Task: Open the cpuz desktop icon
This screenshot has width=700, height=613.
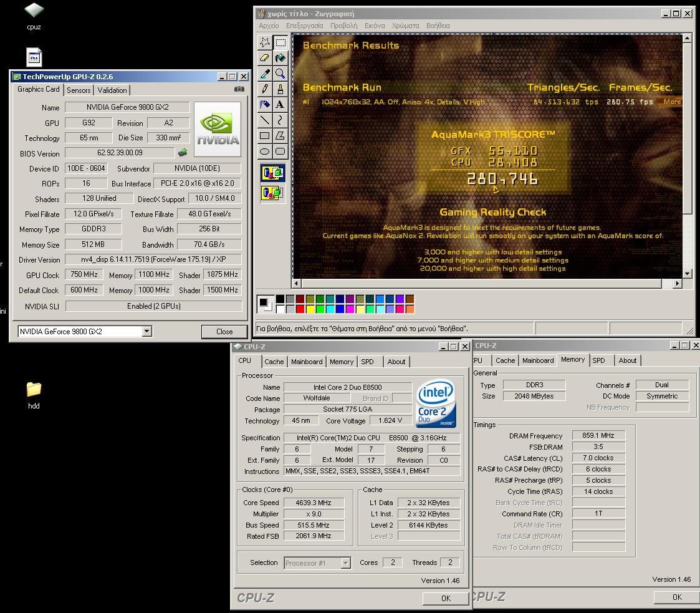Action: 34,16
